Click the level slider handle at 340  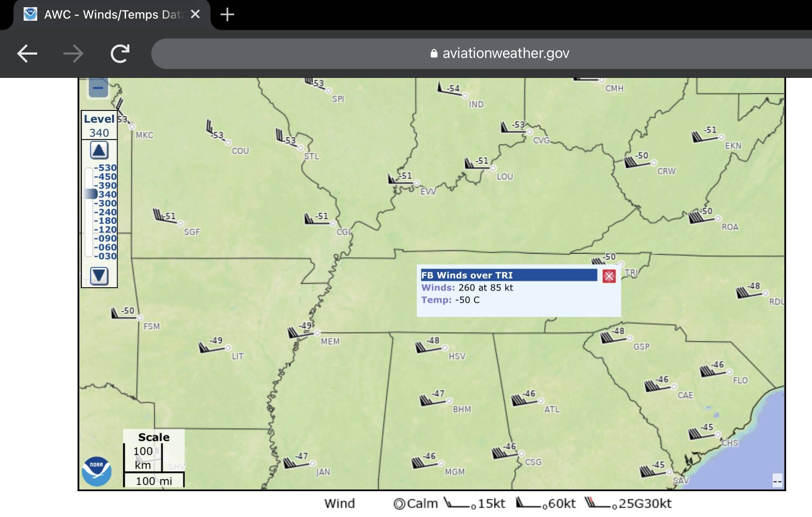click(x=90, y=194)
